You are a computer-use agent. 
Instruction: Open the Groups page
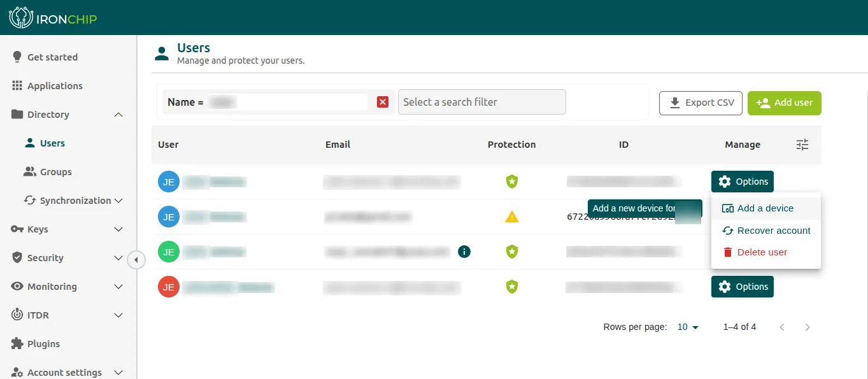[48, 172]
